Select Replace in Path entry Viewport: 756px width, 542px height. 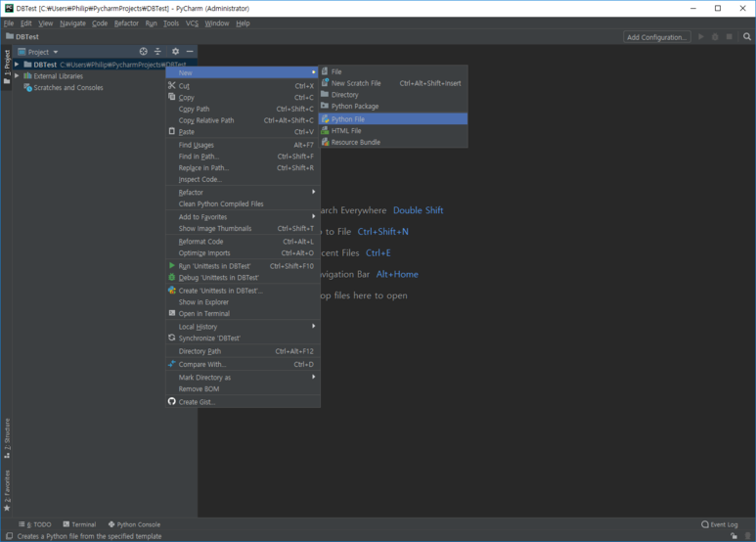[x=243, y=168]
